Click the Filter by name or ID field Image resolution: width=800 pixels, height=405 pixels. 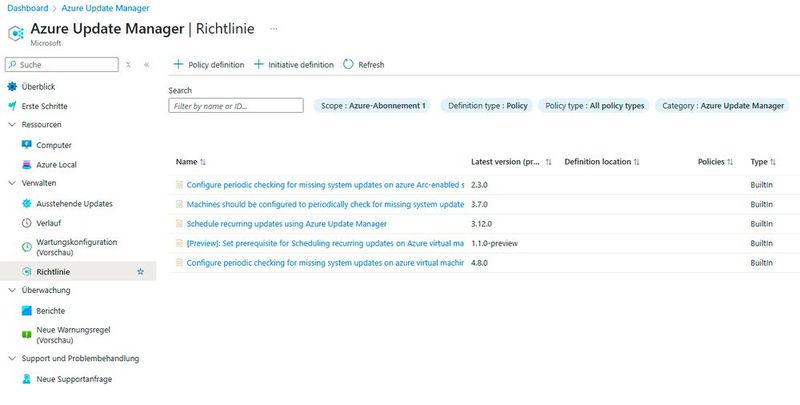point(236,106)
